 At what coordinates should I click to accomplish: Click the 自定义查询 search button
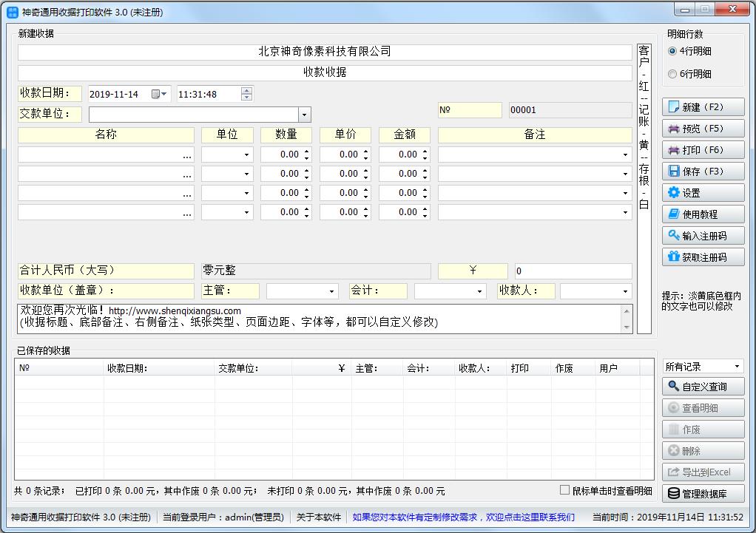tap(703, 387)
